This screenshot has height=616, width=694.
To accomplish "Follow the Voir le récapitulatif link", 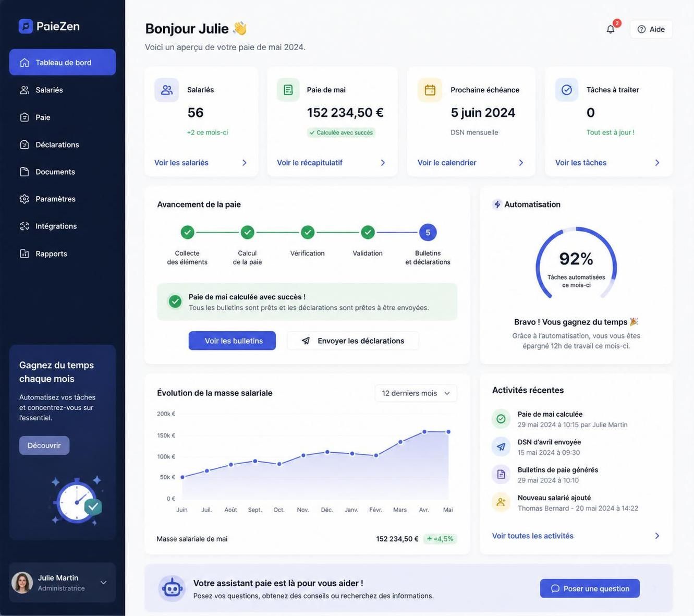I will click(x=310, y=163).
